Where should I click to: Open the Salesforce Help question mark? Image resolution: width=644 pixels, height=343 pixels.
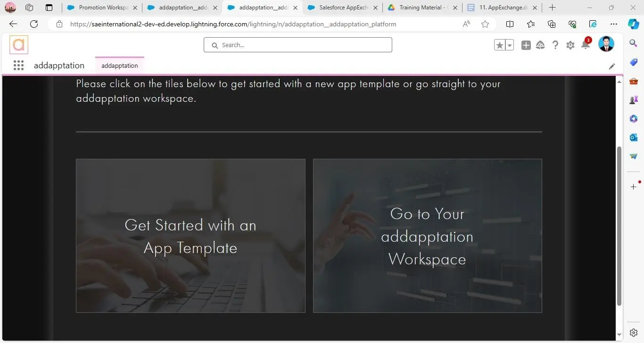tap(555, 45)
